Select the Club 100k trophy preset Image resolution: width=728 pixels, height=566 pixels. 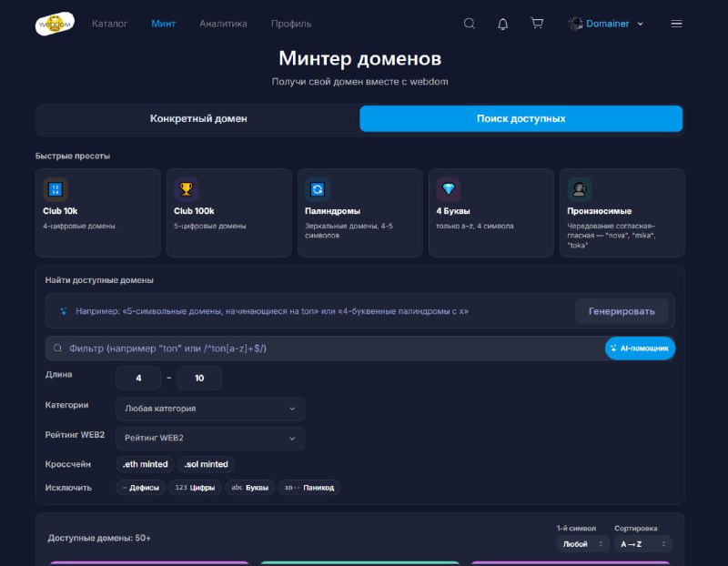click(187, 189)
